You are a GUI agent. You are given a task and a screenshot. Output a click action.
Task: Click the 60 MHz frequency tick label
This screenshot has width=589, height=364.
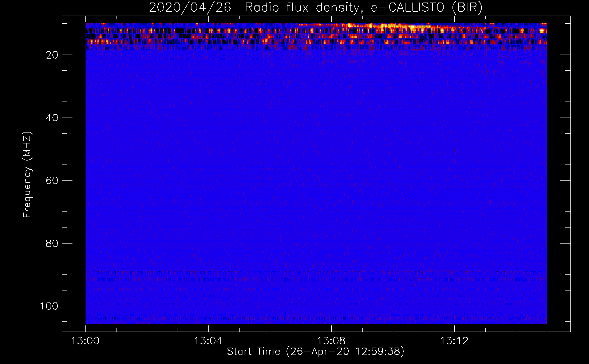52,181
